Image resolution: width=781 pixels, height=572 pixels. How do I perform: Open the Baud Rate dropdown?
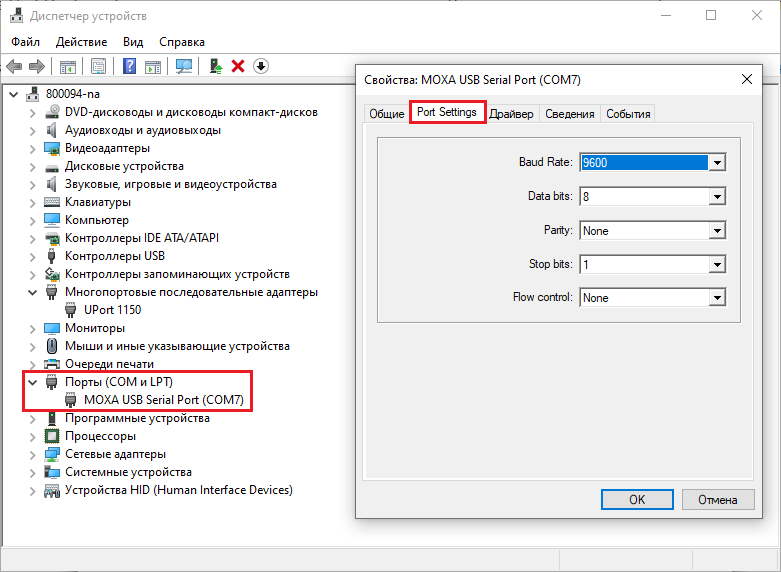(x=716, y=163)
